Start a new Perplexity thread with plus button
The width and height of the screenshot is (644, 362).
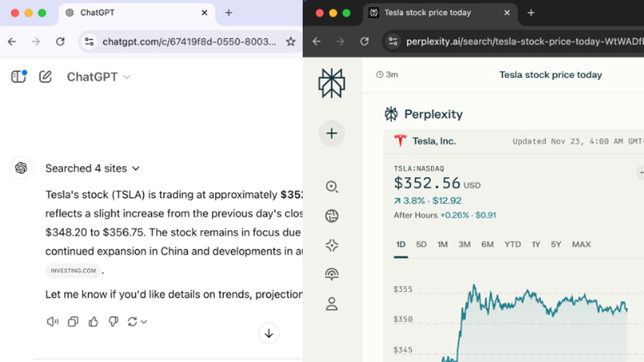(332, 133)
